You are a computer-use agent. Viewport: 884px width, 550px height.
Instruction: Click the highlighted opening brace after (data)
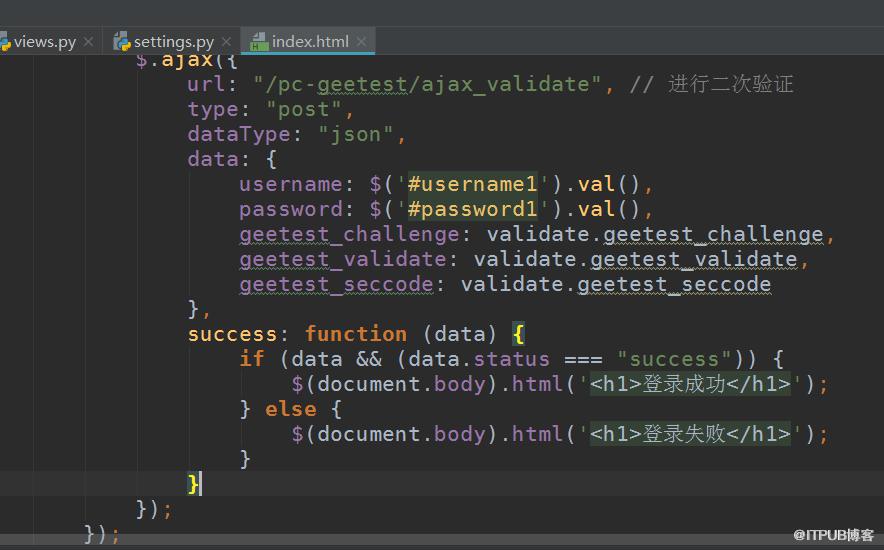pyautogui.click(x=519, y=334)
